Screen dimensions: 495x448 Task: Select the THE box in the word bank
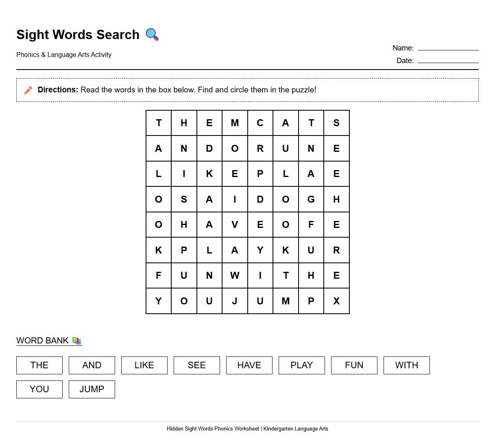tap(39, 365)
